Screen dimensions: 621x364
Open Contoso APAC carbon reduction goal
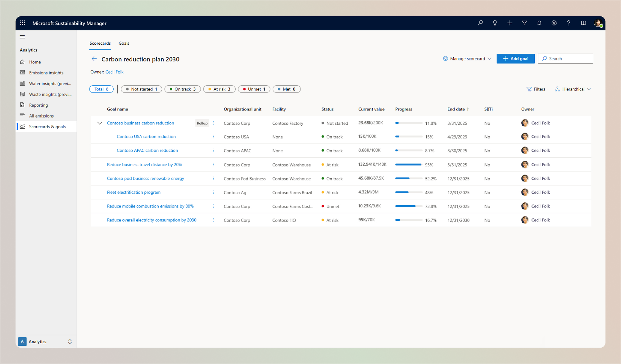[147, 151]
